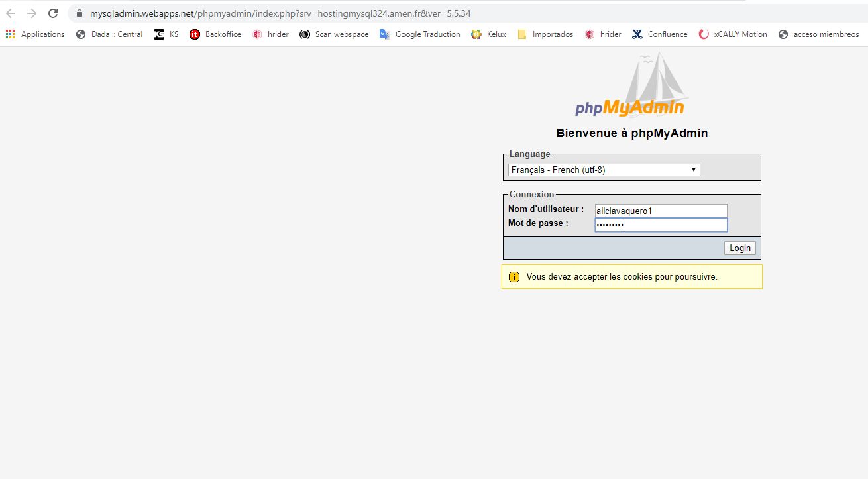
Task: Click the 'Bienvenue à phpMyAdmin' heading
Action: pos(632,133)
